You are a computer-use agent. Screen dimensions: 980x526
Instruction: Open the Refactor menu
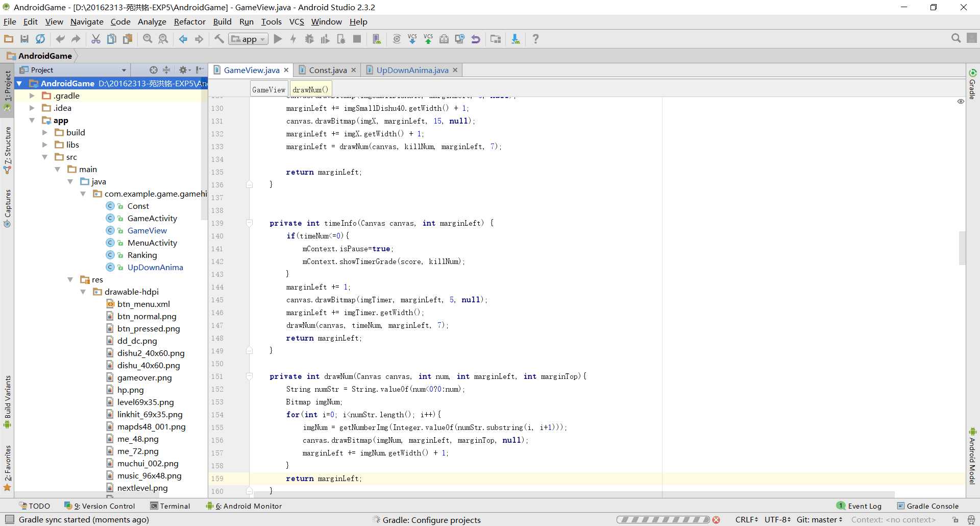click(x=189, y=21)
